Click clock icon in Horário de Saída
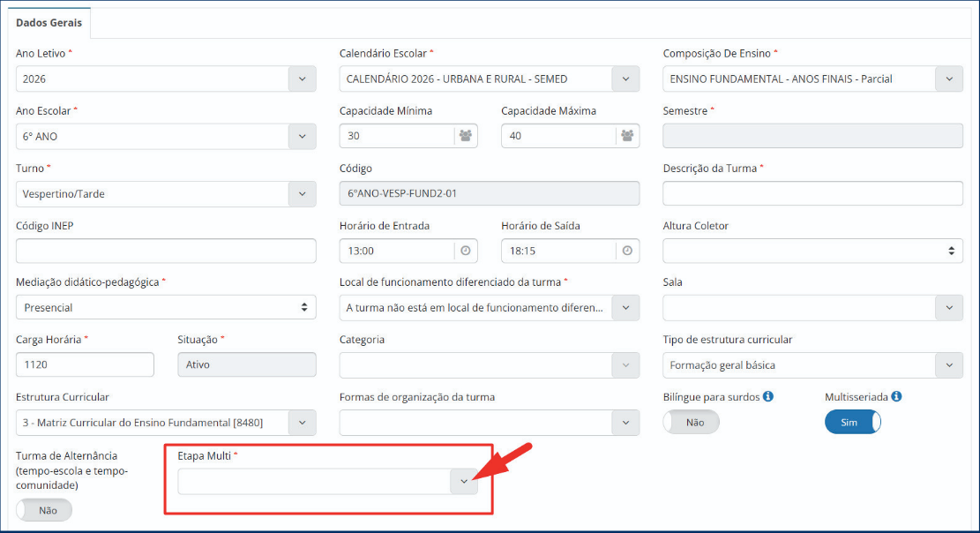This screenshot has height=533, width=980. pyautogui.click(x=627, y=251)
